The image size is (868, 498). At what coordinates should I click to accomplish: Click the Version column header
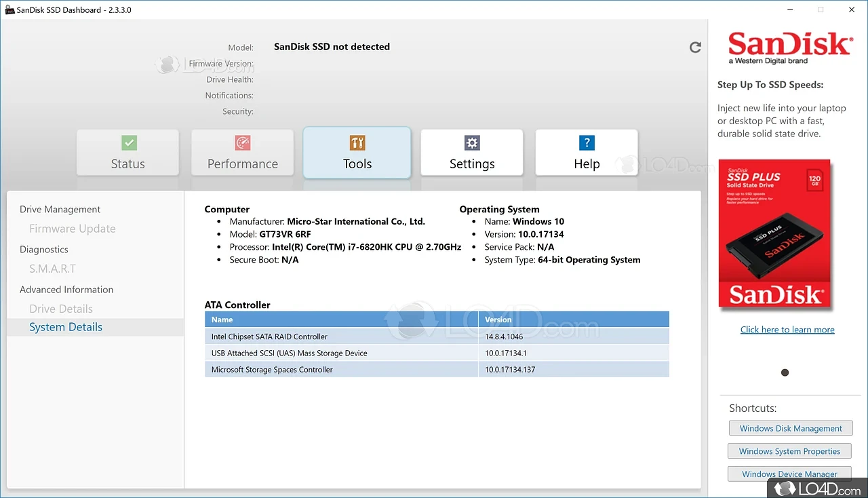(x=574, y=320)
